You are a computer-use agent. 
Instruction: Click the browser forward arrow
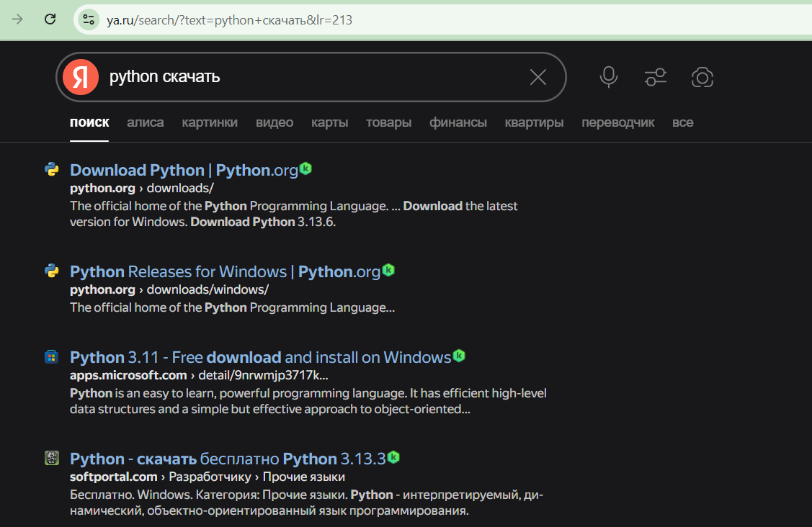click(x=17, y=19)
